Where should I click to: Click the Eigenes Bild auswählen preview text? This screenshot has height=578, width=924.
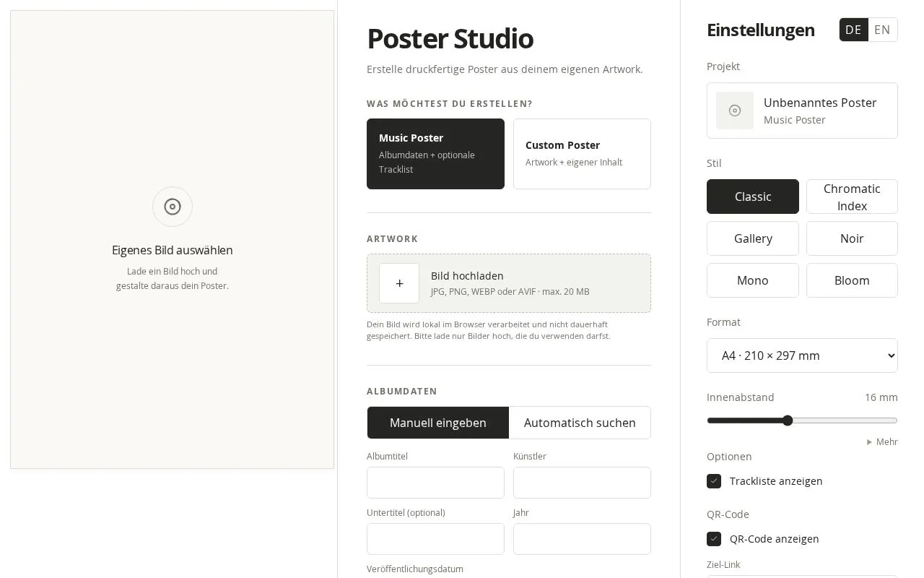click(x=173, y=250)
